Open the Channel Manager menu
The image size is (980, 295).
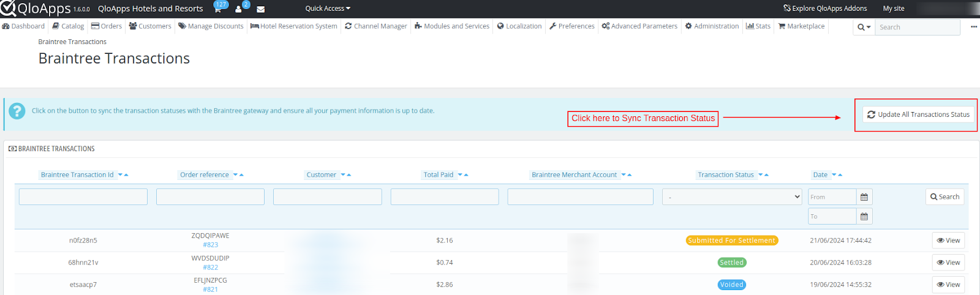click(x=375, y=26)
